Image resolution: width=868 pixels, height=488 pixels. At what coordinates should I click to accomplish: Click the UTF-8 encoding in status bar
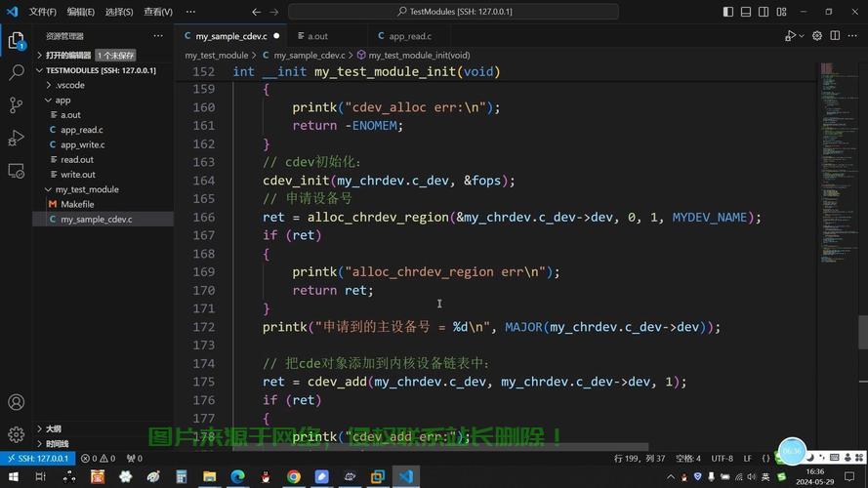pyautogui.click(x=722, y=458)
